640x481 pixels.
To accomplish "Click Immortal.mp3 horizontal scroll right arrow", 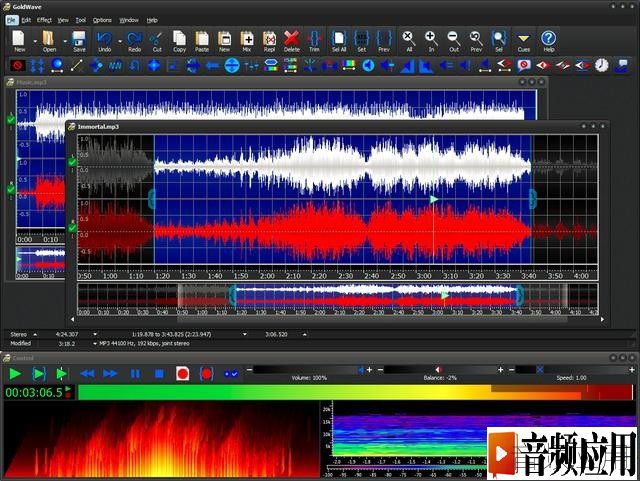I will [x=602, y=320].
